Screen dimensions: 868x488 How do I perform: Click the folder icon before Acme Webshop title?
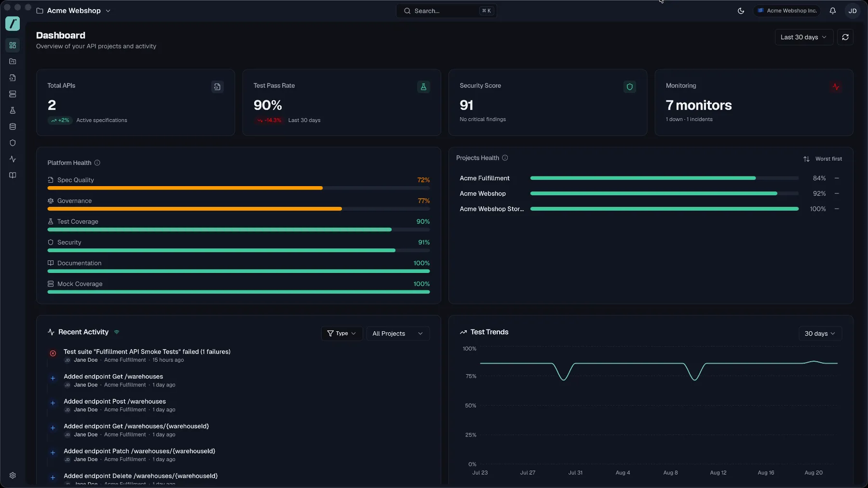pyautogui.click(x=40, y=11)
